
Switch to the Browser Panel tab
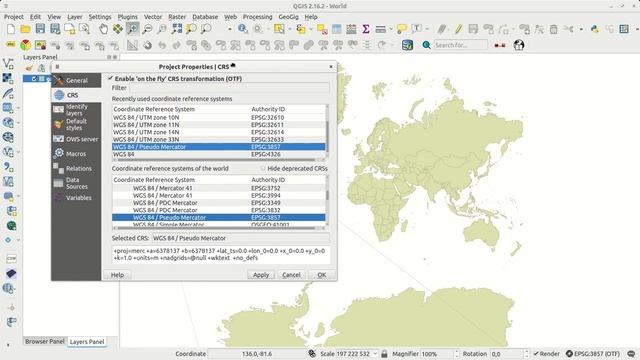pos(44,341)
